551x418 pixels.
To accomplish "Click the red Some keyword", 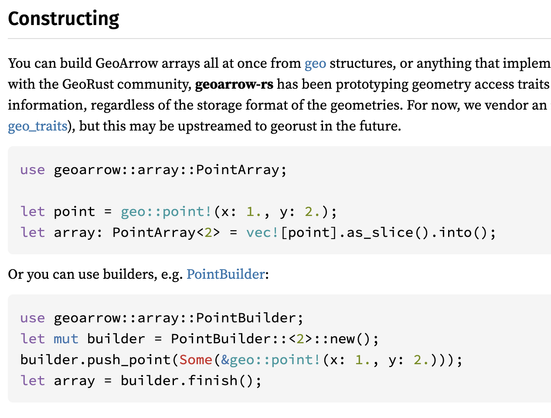I will point(196,360).
